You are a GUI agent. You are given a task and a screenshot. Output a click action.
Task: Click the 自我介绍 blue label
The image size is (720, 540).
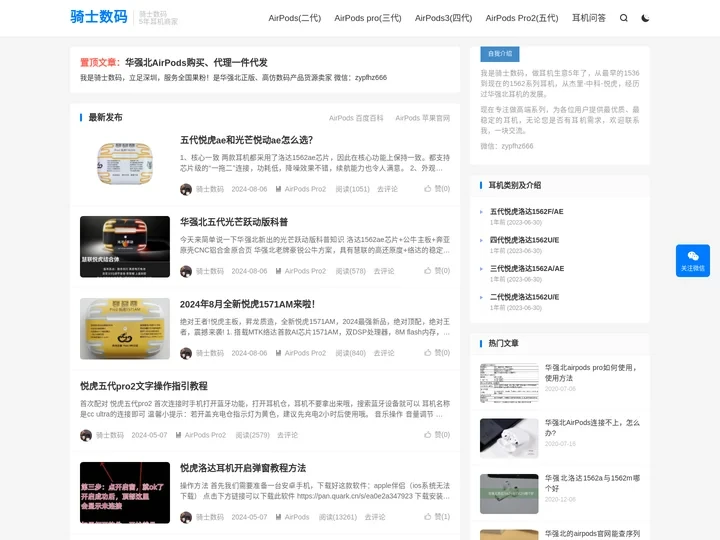tap(500, 54)
